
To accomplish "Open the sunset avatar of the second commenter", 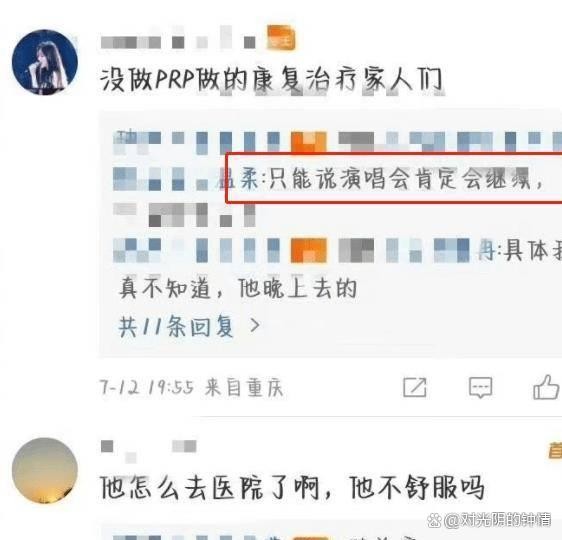I will (45, 470).
